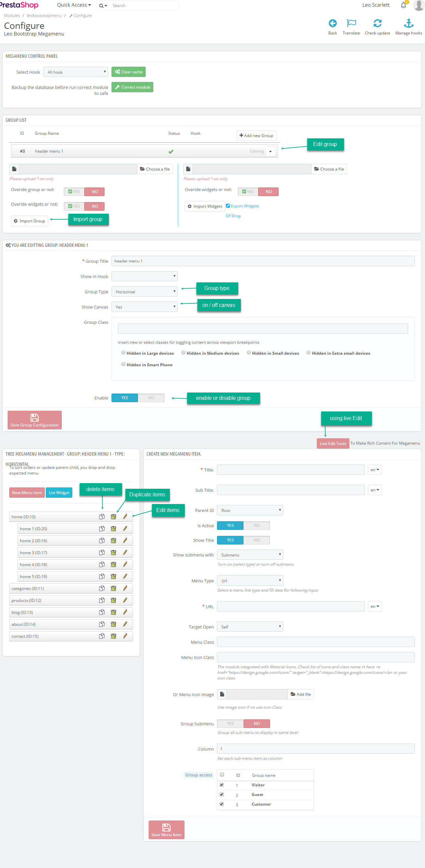Click pencil icon on contact (ID:15) row
The height and width of the screenshot is (868, 425).
pyautogui.click(x=125, y=636)
